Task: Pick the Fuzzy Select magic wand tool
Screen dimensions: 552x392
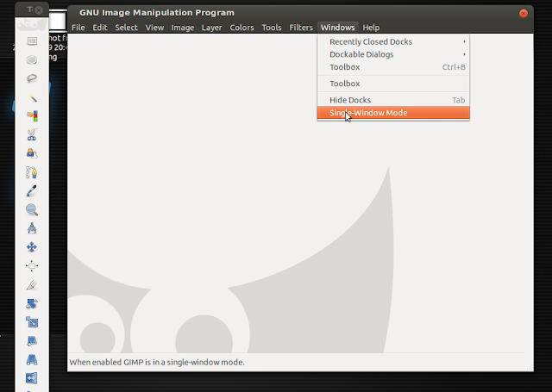Action: click(32, 97)
